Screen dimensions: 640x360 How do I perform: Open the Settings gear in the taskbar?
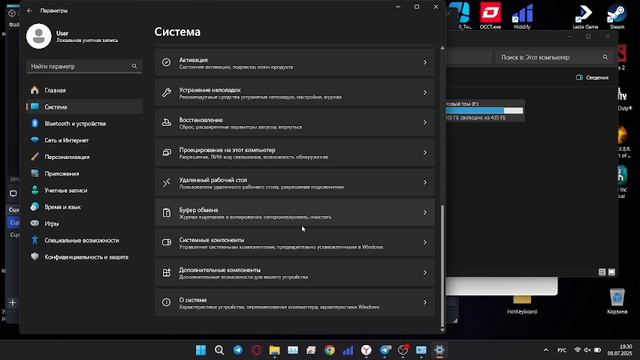(439, 350)
